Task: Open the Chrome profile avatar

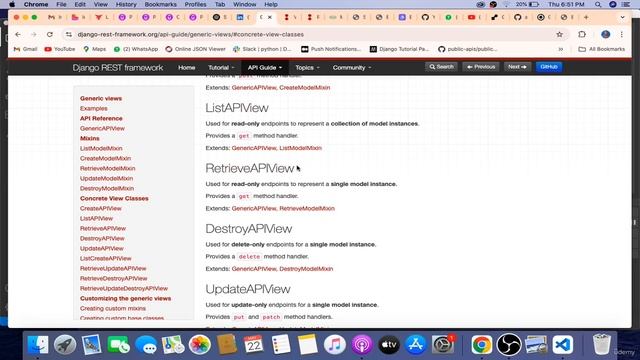Action: 605,35
